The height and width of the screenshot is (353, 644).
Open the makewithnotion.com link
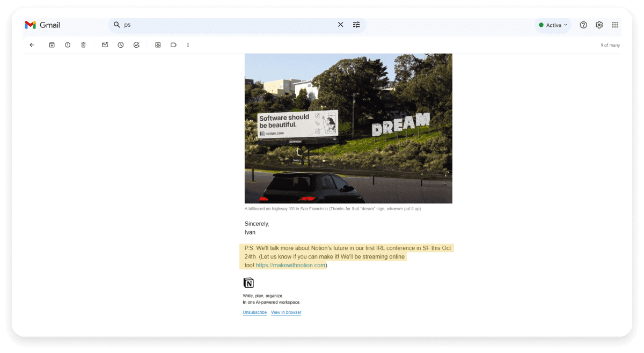(290, 265)
